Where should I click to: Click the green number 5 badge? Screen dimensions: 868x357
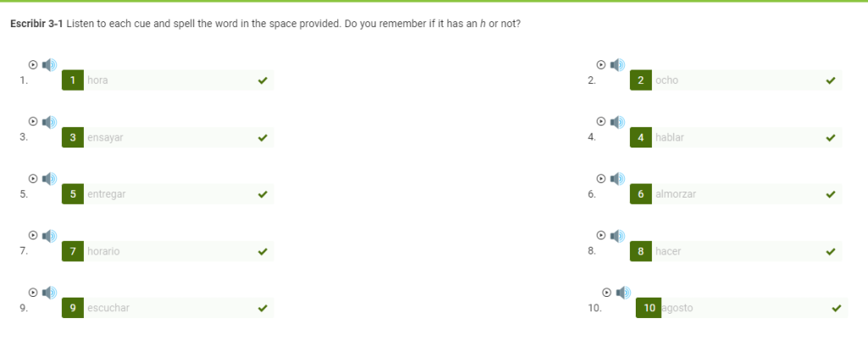(73, 193)
